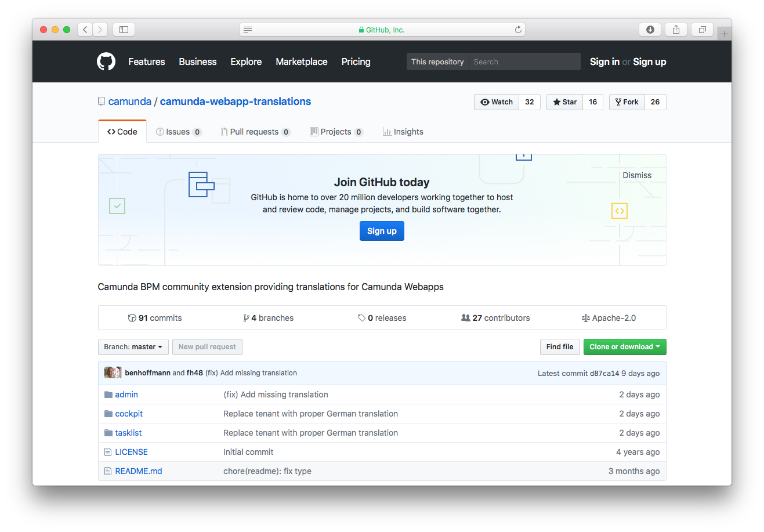Dismiss the Join GitHub banner
The width and height of the screenshot is (764, 532).
coord(637,175)
